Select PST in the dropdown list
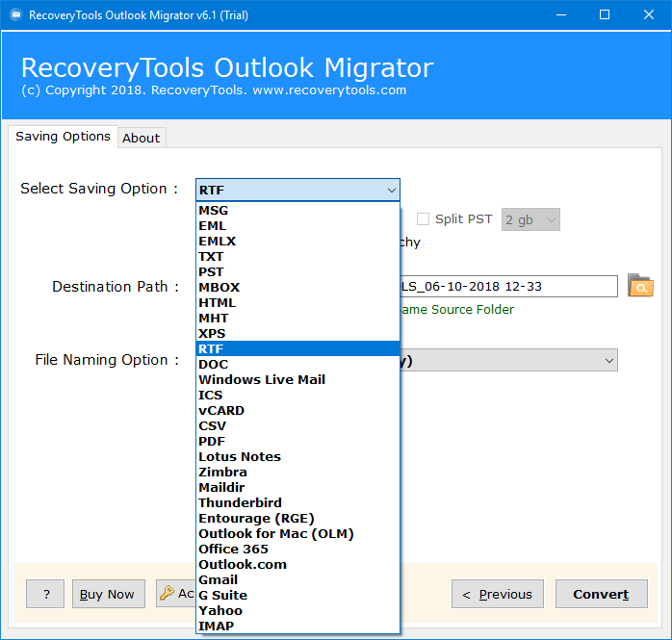The height and width of the screenshot is (640, 672). (297, 272)
